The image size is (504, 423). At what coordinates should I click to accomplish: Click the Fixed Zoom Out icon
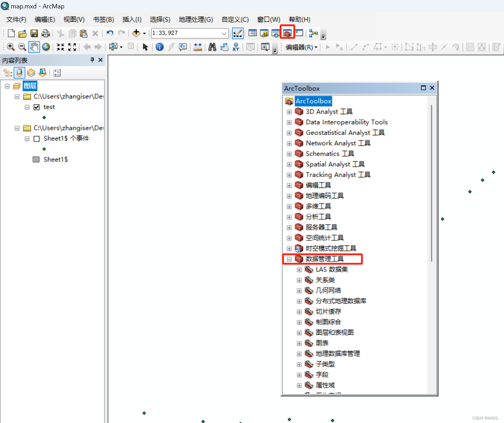[x=72, y=47]
